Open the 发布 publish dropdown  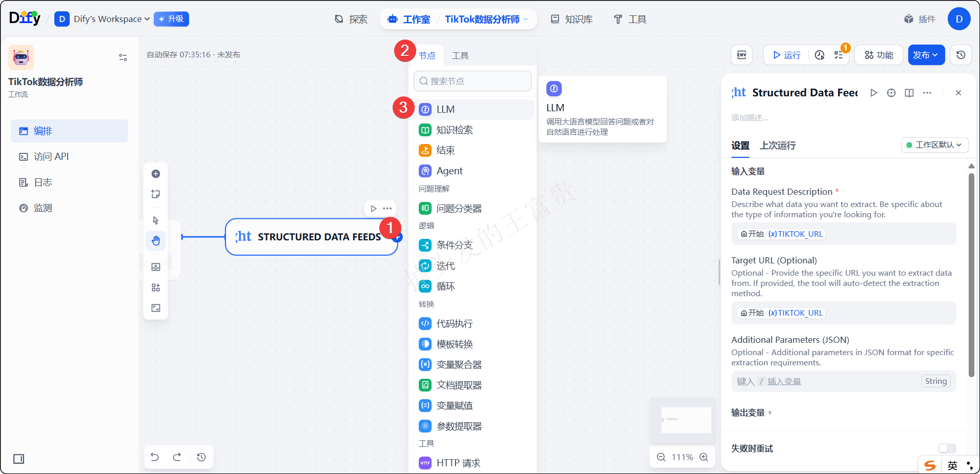[926, 55]
